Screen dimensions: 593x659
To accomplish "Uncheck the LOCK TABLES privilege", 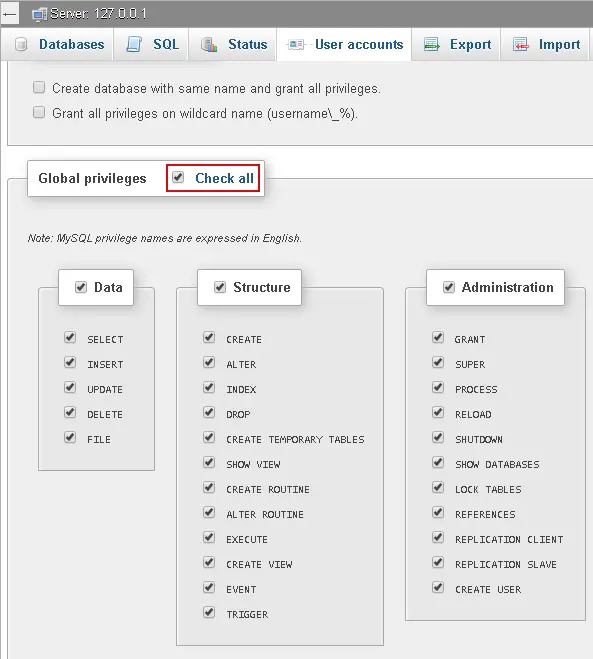I will click(438, 487).
